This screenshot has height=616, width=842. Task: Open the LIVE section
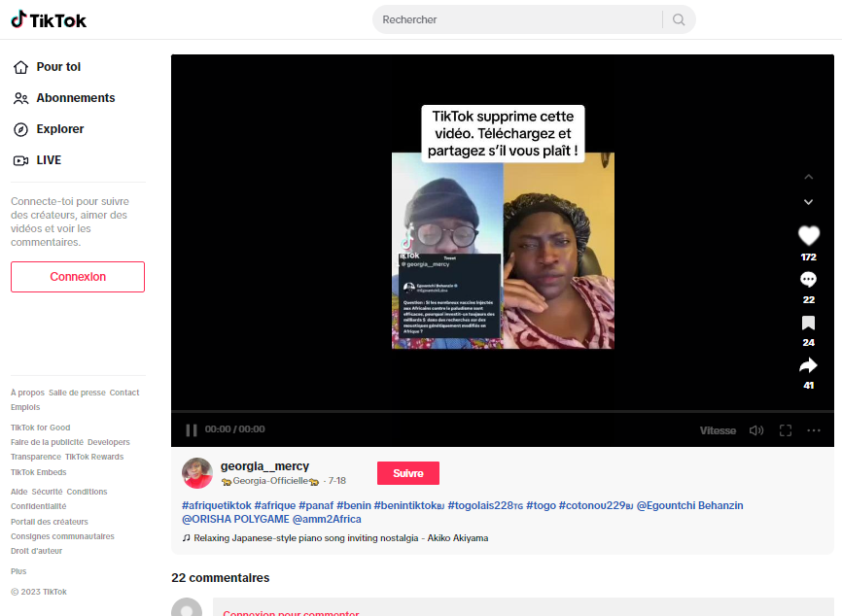click(x=37, y=160)
